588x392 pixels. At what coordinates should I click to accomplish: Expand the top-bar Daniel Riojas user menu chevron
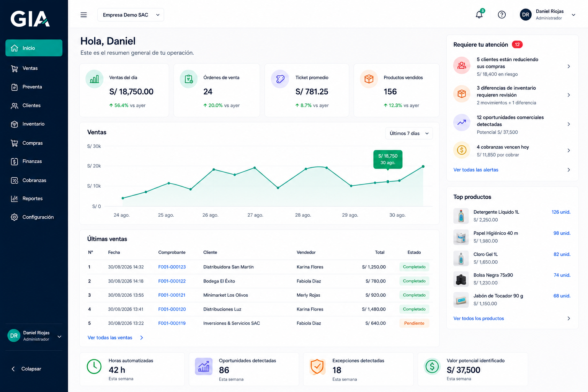point(573,15)
